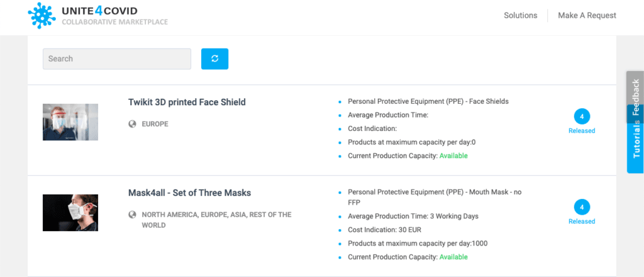Open Mask4all - Set of Three Masks listing
Image resolution: width=644 pixels, height=277 pixels.
coord(189,193)
